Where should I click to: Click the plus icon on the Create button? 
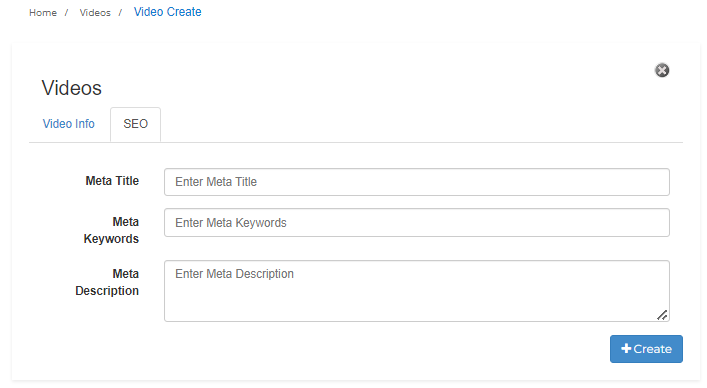pos(626,348)
